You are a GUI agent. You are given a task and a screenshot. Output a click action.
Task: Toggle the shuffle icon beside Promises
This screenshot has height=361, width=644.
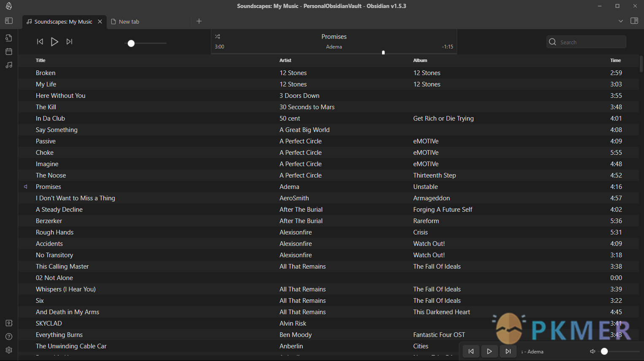pyautogui.click(x=218, y=37)
